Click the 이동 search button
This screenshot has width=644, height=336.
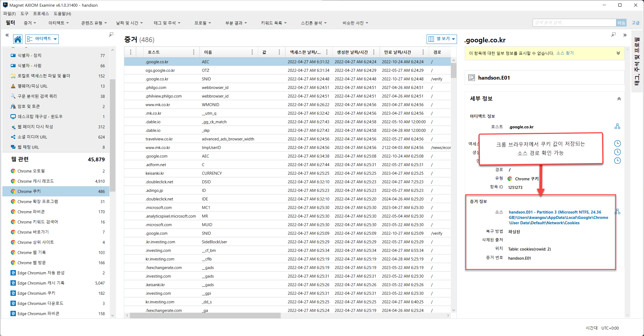click(621, 23)
